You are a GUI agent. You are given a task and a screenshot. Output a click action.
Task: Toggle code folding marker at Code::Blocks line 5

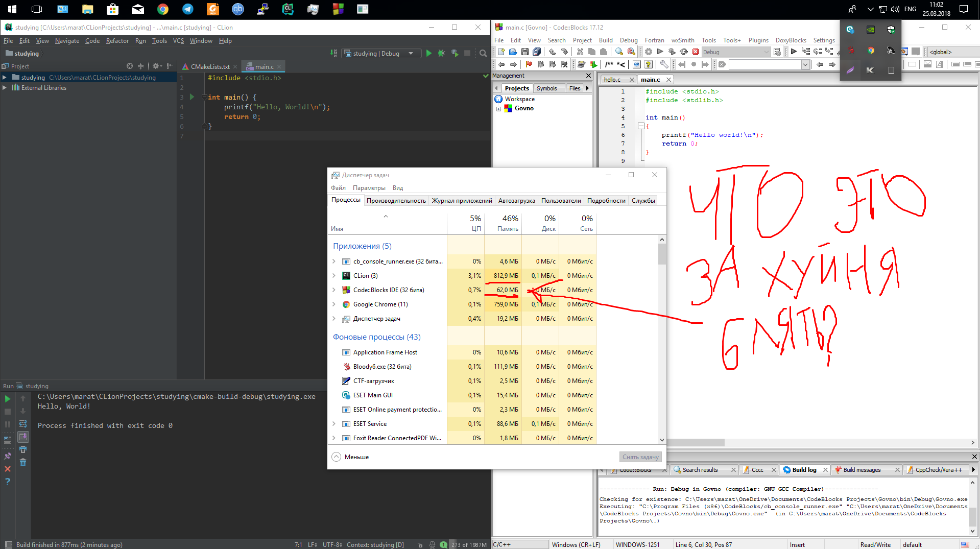[641, 126]
